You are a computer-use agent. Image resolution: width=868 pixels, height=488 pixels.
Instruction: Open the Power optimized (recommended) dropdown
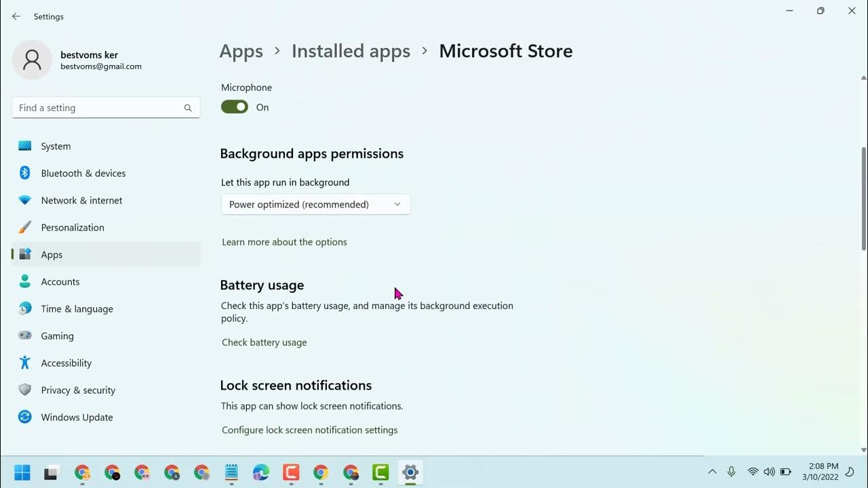point(316,205)
